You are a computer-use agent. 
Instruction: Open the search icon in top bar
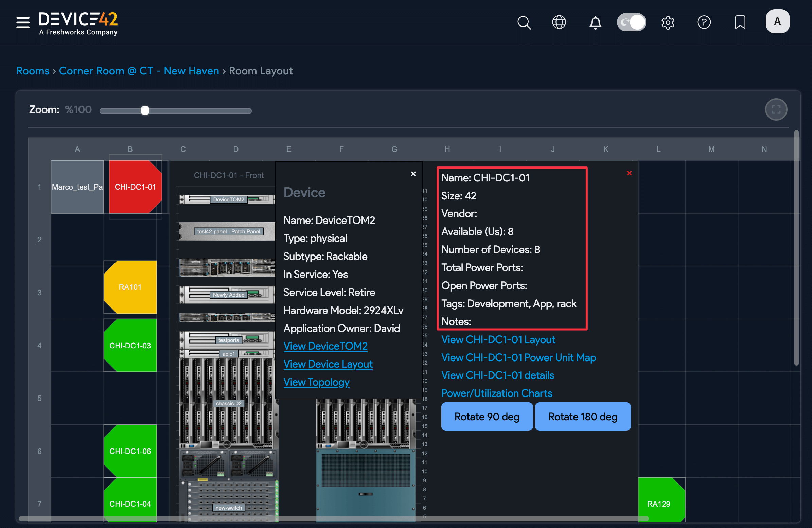click(524, 22)
